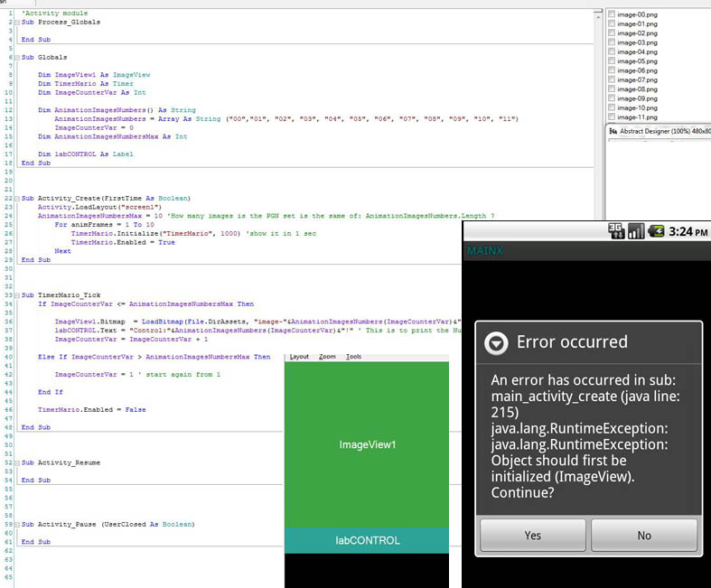Tick the image-06.png checkbox
The width and height of the screenshot is (711, 588).
point(612,70)
